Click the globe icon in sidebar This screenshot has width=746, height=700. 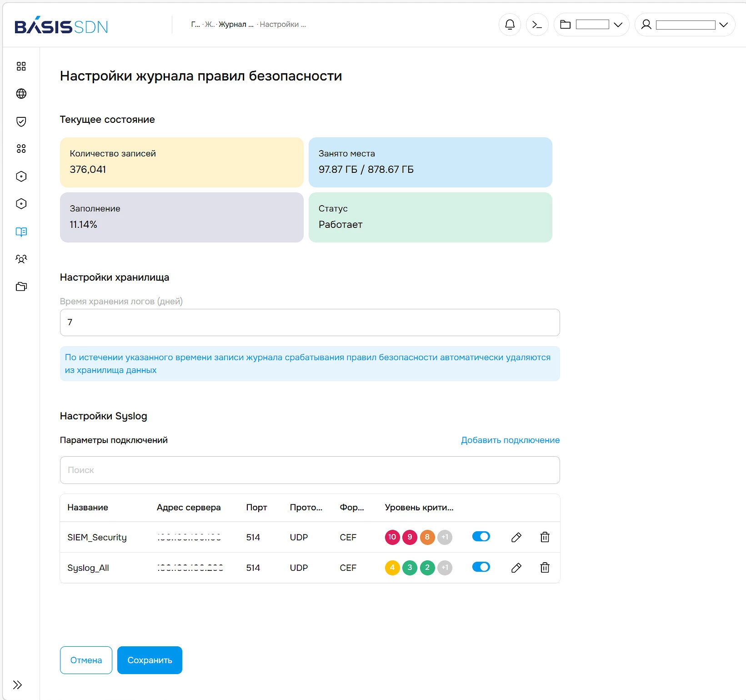pyautogui.click(x=21, y=94)
